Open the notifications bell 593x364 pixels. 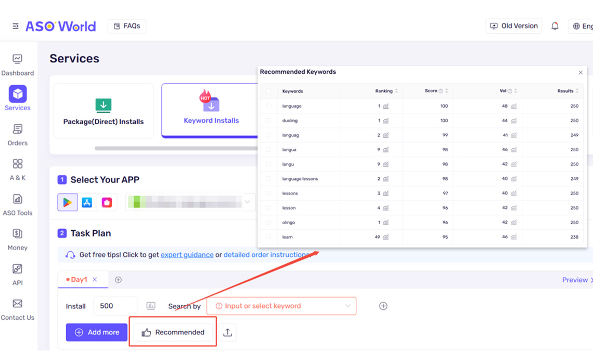[x=555, y=26]
